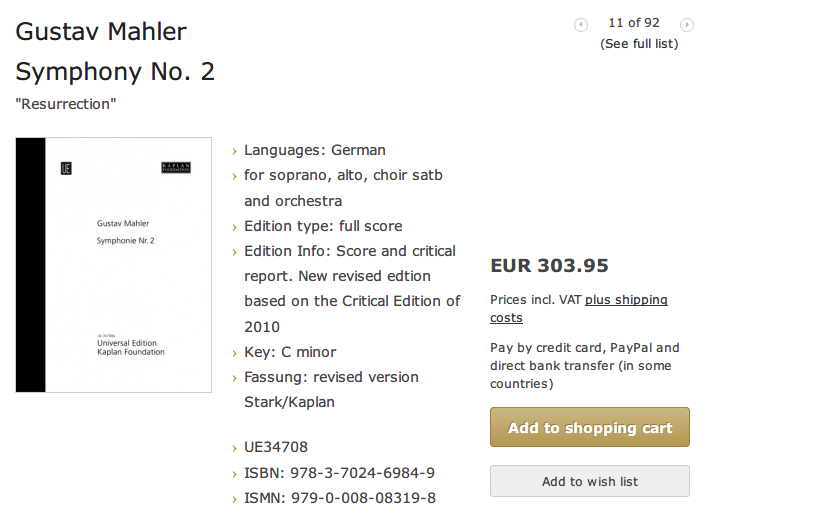Screen dimensions: 819x521
Task: Click the 11 of 92 counter text
Action: 634,22
